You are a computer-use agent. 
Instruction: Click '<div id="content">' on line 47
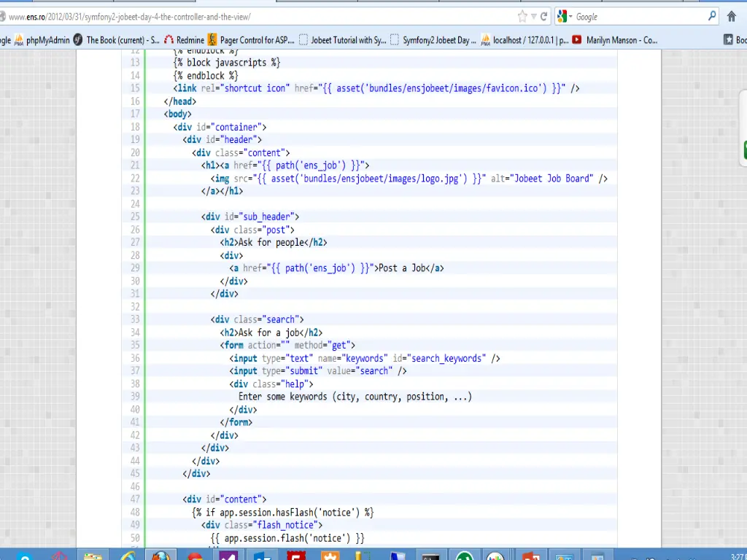[225, 499]
